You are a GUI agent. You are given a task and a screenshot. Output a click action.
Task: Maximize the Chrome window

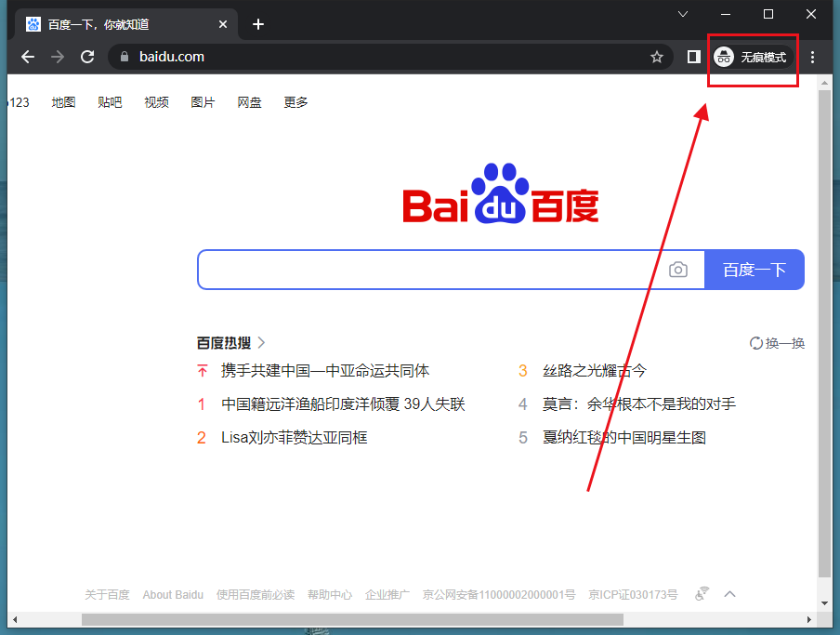click(768, 14)
